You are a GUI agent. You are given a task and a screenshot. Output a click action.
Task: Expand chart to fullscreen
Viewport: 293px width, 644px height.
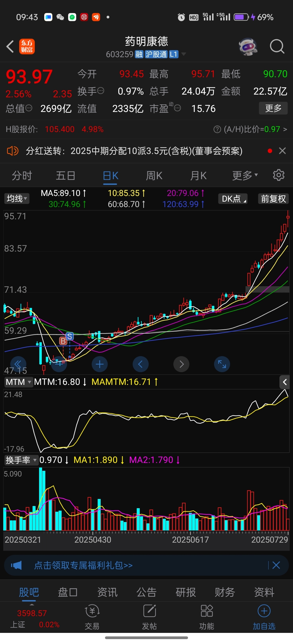(x=222, y=364)
